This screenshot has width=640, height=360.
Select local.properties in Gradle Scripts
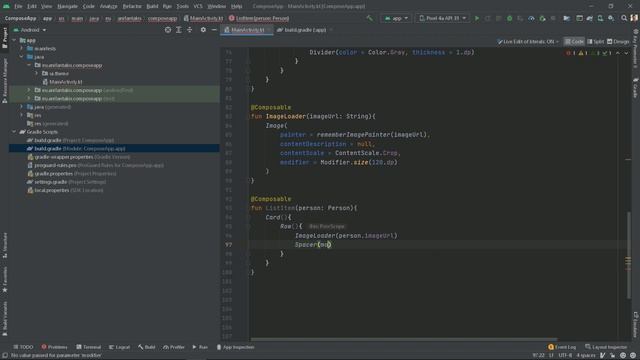[x=65, y=190]
